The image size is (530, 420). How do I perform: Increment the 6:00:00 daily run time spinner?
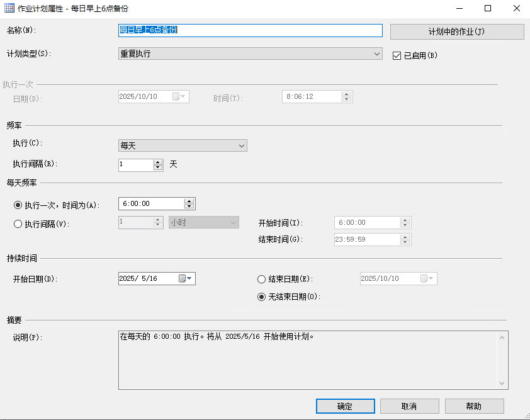coord(189,200)
